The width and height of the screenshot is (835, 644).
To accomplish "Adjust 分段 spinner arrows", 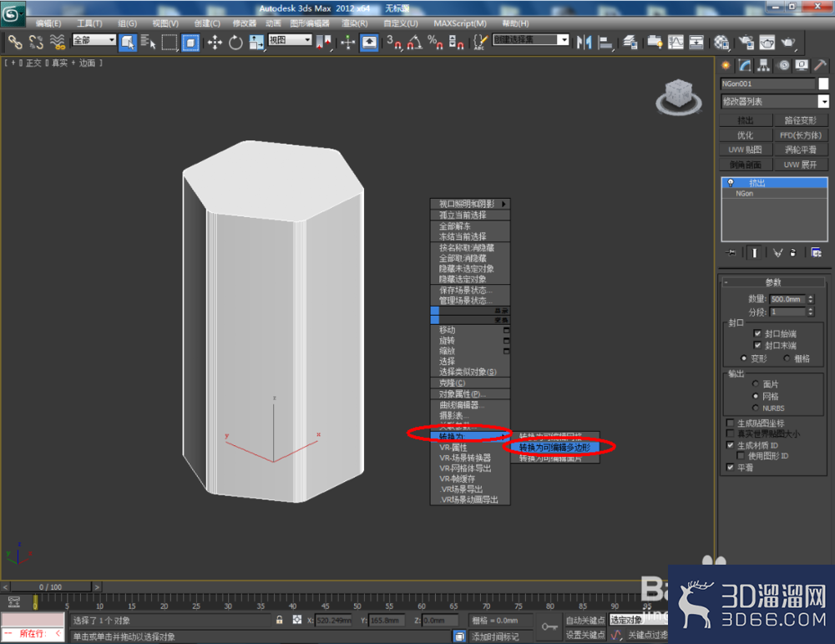I will [811, 312].
